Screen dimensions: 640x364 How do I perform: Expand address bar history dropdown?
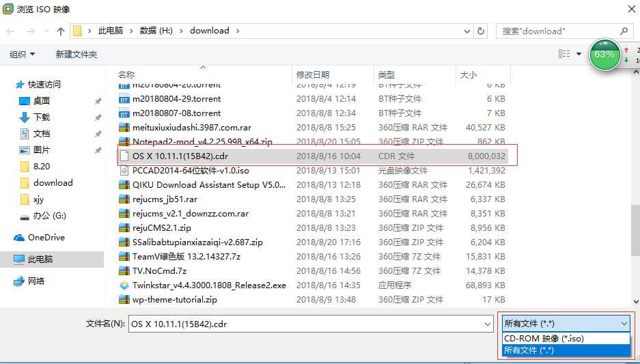click(x=467, y=31)
